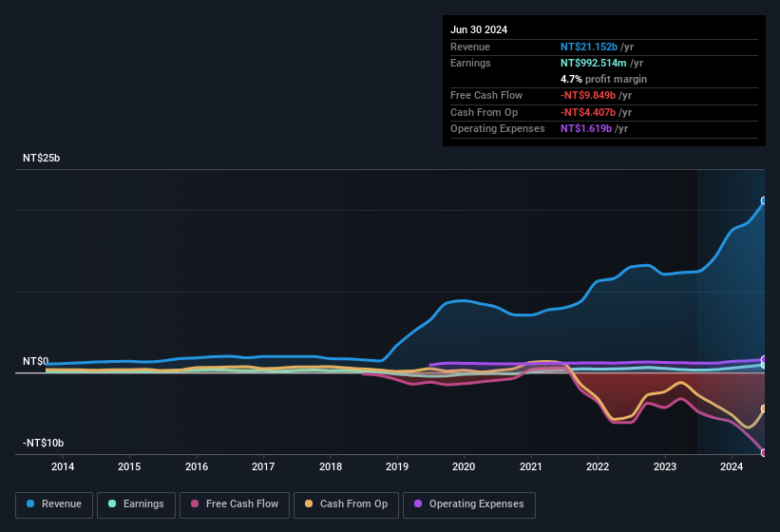The image size is (780, 532).
Task: Click the 4.7% profit margin text
Action: (x=603, y=79)
